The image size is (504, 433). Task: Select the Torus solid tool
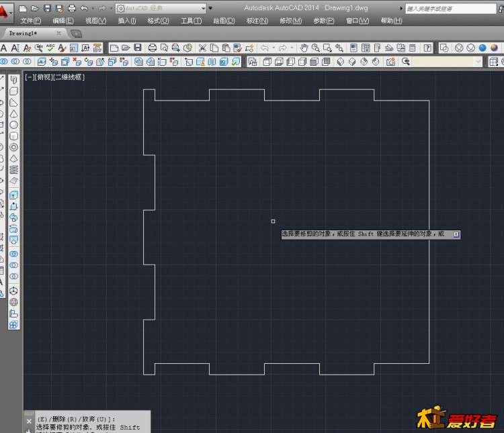coord(13,147)
